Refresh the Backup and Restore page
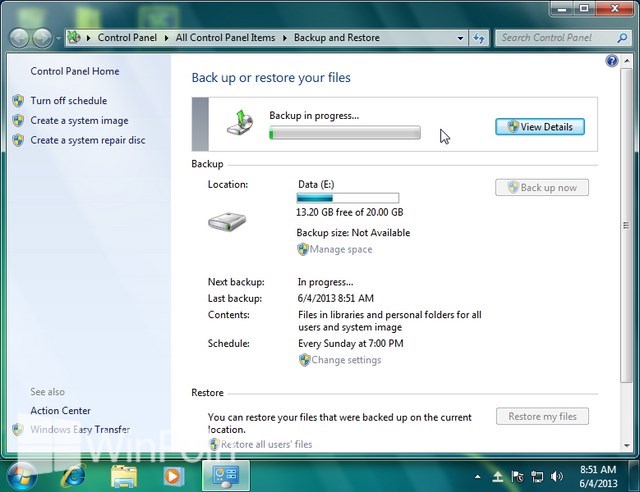640x492 pixels. 479,38
